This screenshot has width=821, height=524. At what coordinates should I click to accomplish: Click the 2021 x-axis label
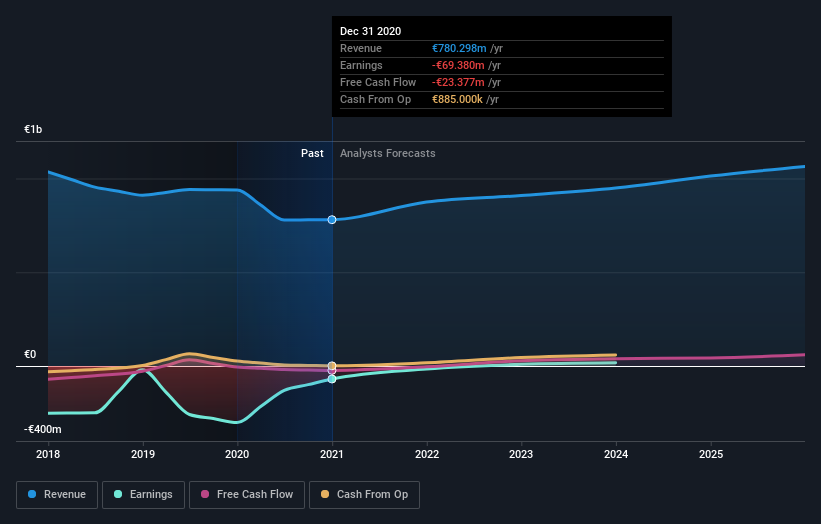(x=332, y=454)
